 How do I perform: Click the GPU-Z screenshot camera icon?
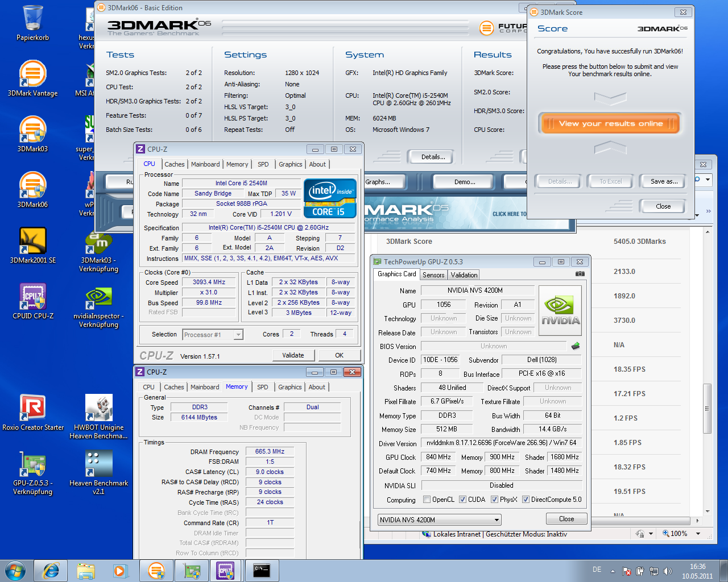click(580, 274)
